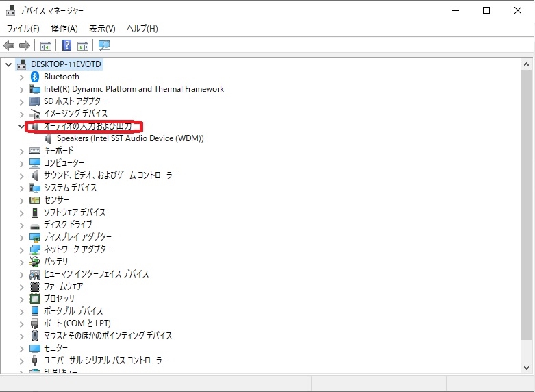
Task: Expand the ネットワーク アダプター category
Action: (x=21, y=249)
